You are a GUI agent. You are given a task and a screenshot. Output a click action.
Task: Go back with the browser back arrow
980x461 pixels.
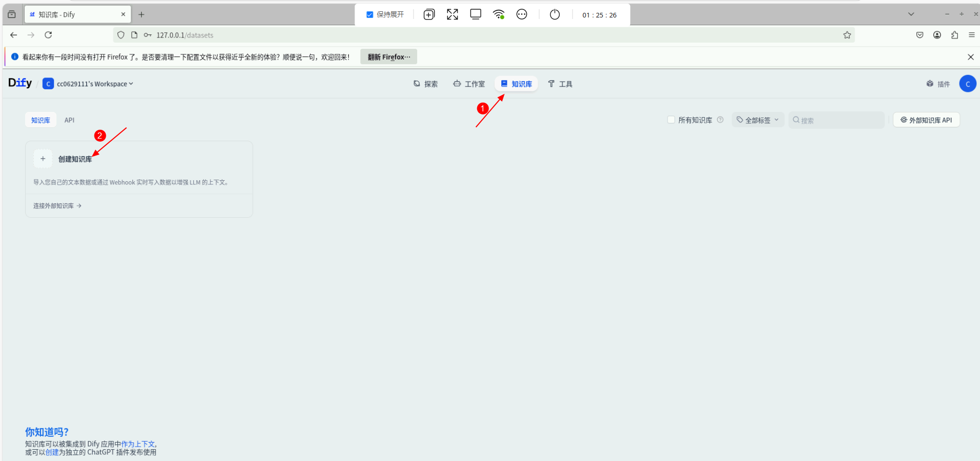(14, 35)
